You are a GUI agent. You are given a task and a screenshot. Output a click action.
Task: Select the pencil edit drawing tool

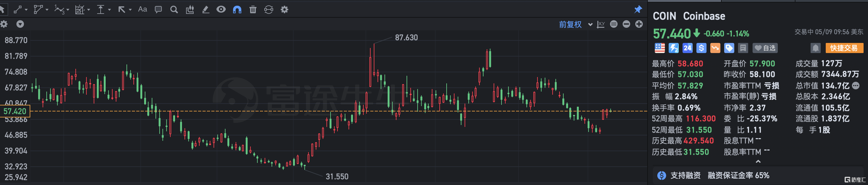click(x=206, y=9)
